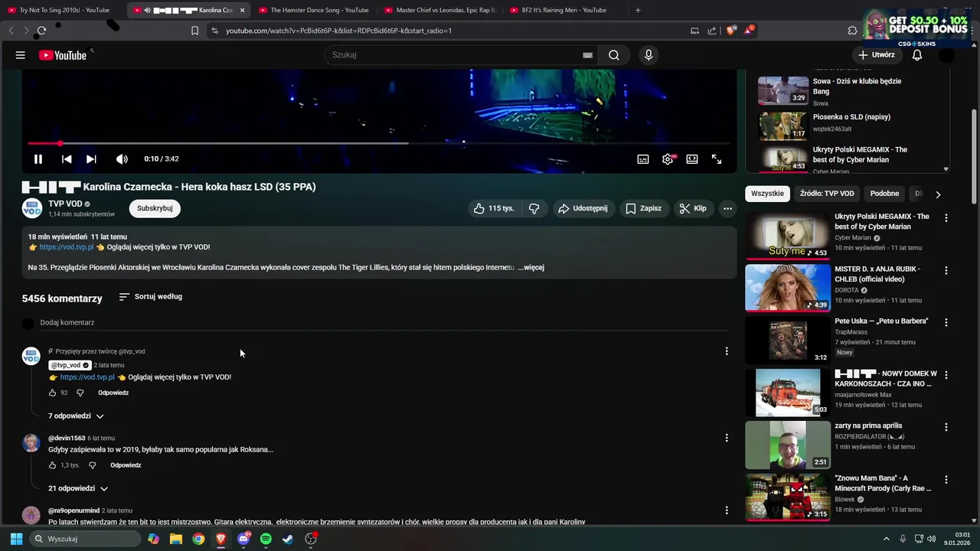This screenshot has width=980, height=551.
Task: Select the Podobne filter chip
Action: pyautogui.click(x=885, y=194)
